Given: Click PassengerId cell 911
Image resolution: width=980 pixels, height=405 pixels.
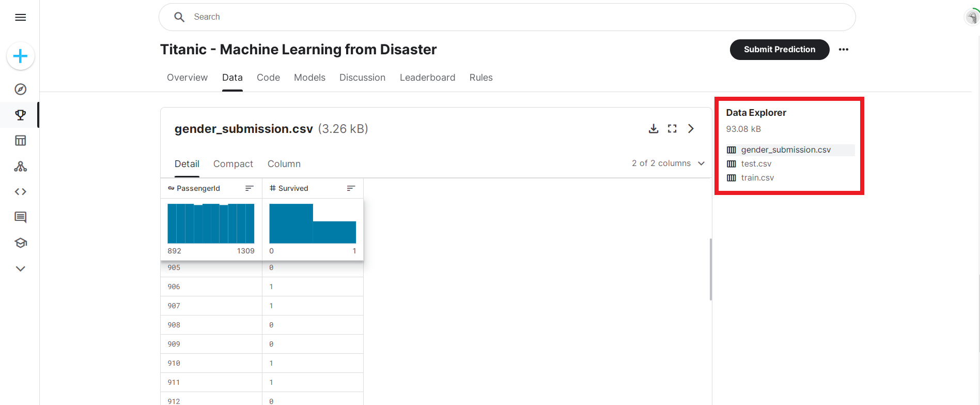Looking at the screenshot, I should [x=211, y=382].
